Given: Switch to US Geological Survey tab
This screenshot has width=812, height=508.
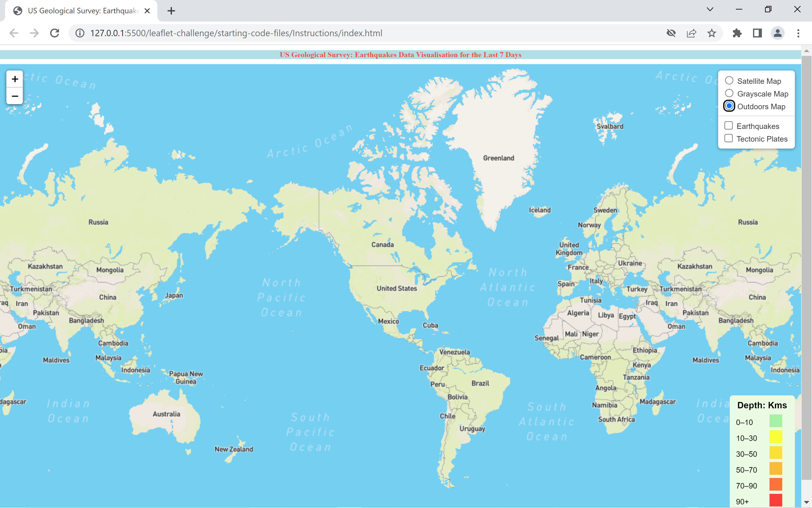Looking at the screenshot, I should [x=81, y=11].
